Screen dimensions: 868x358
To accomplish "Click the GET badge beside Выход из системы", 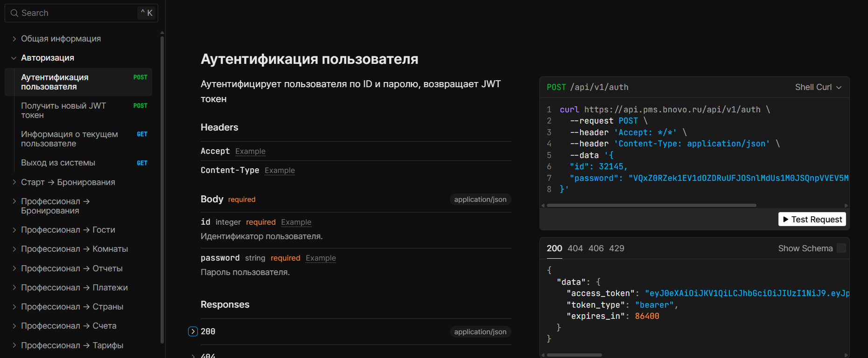I will coord(142,163).
